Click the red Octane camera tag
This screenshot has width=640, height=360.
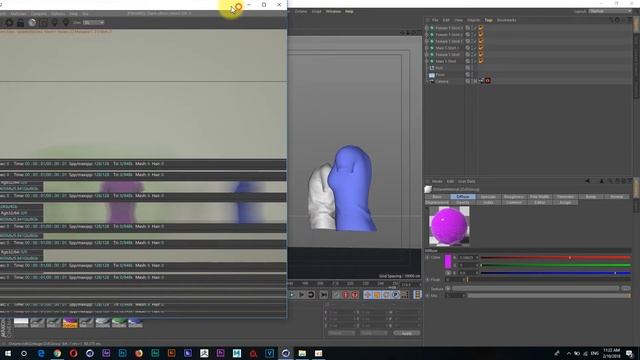[487, 81]
